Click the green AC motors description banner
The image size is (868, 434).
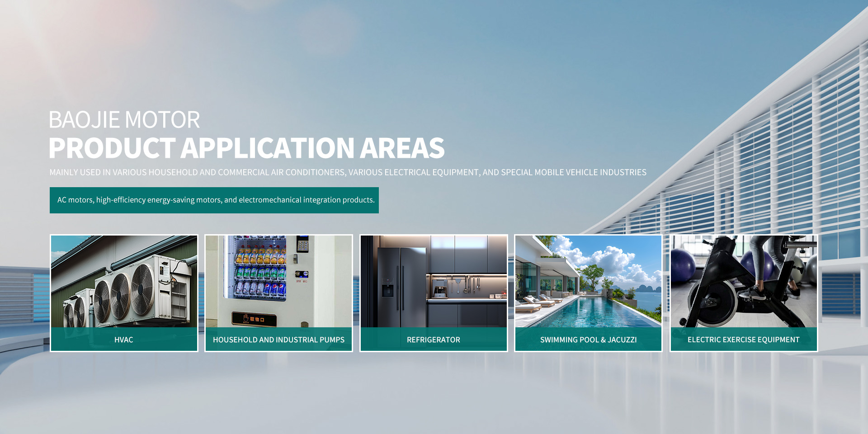[214, 200]
